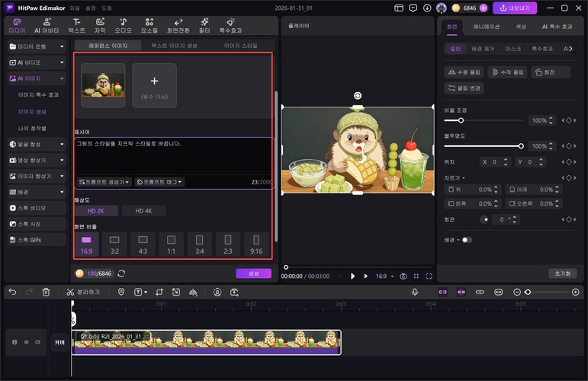Image resolution: width=588 pixels, height=381 pixels.
Task: Toggle track mute speaker icon
Action: 38,342
